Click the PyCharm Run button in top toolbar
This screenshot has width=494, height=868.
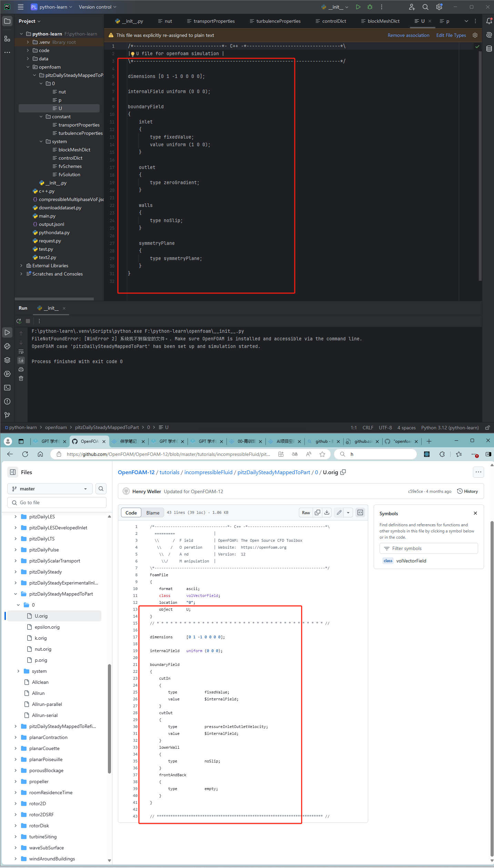pos(358,7)
